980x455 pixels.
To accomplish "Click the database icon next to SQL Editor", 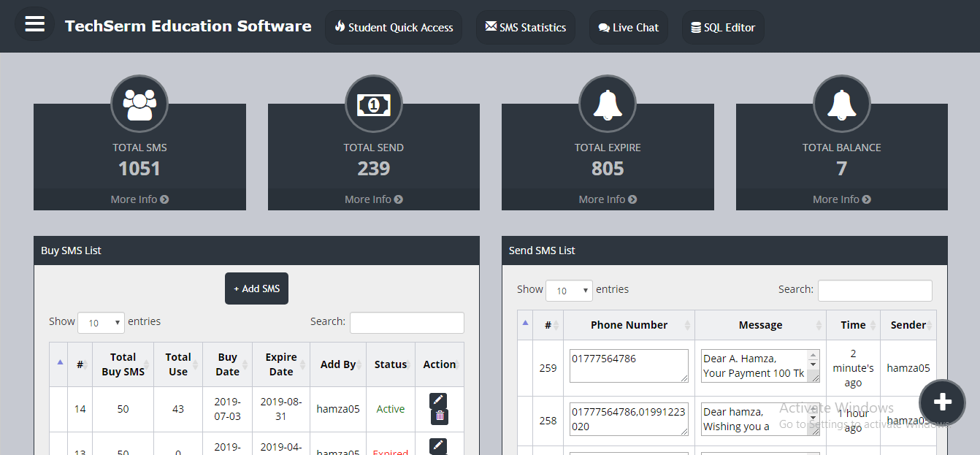I will [695, 27].
